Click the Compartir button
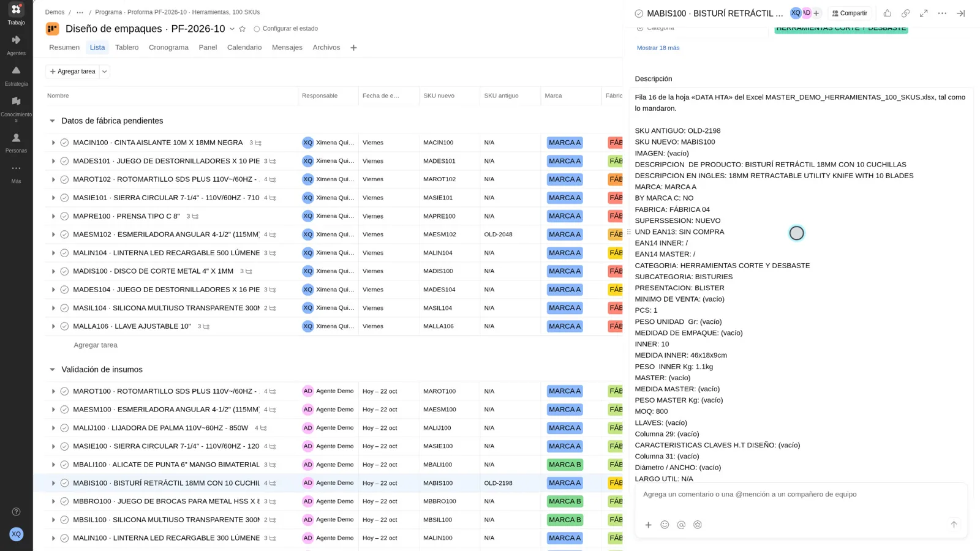This screenshot has width=980, height=551. [x=850, y=13]
